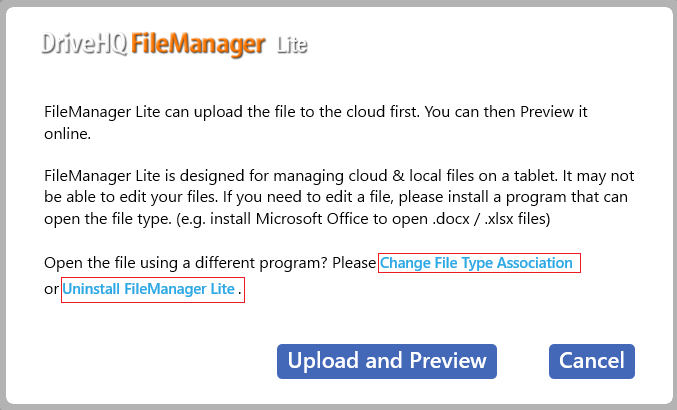Screen dimensions: 677x410
Task: Upload the file to cloud and preview
Action: coord(386,361)
